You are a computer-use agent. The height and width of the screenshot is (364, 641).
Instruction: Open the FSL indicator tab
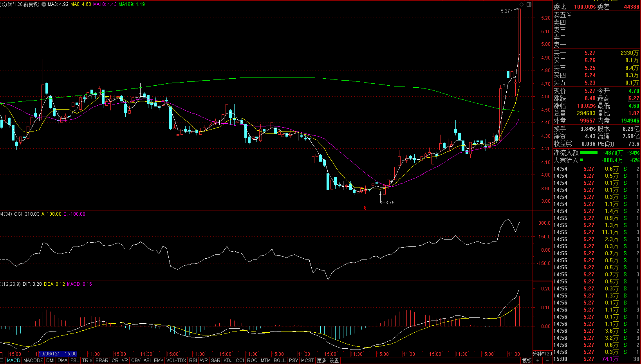[75, 360]
